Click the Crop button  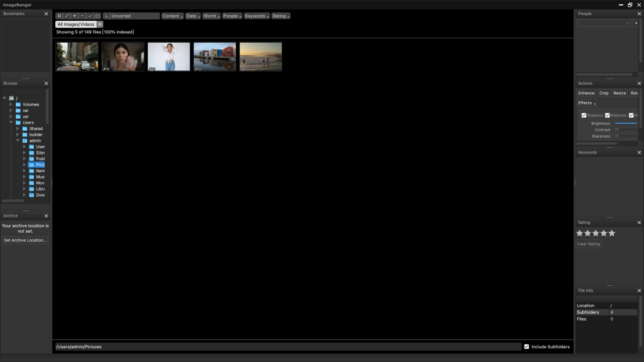[604, 93]
